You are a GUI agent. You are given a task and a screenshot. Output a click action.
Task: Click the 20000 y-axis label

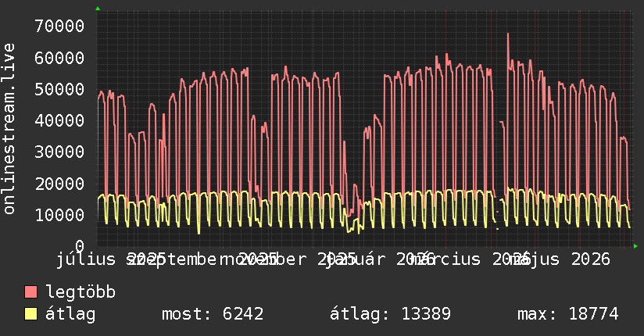point(59,184)
